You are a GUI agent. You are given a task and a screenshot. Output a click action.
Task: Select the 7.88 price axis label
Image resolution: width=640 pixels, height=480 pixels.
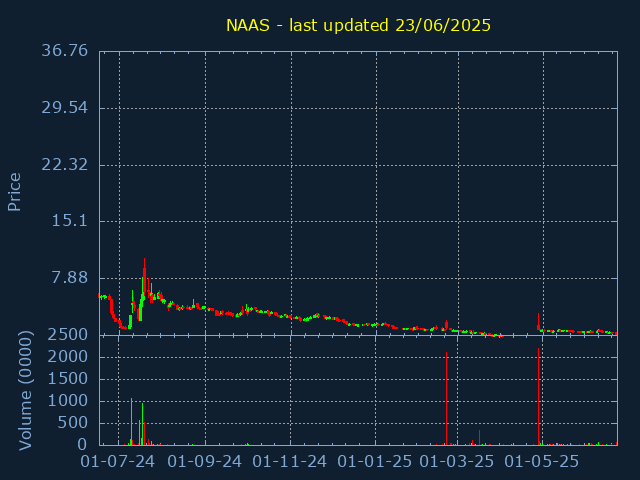coord(69,278)
